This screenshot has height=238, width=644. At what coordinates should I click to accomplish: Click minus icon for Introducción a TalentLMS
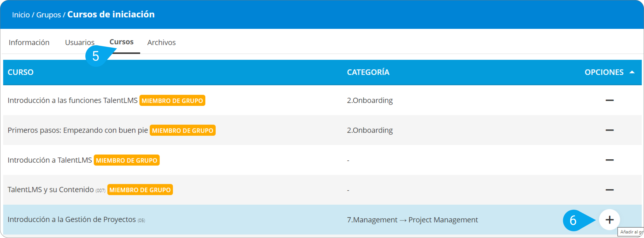point(609,160)
